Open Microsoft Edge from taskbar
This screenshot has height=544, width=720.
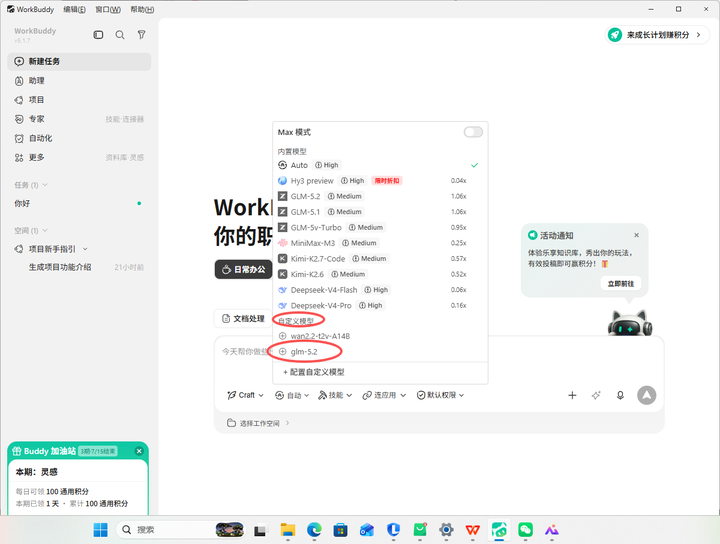[x=314, y=530]
